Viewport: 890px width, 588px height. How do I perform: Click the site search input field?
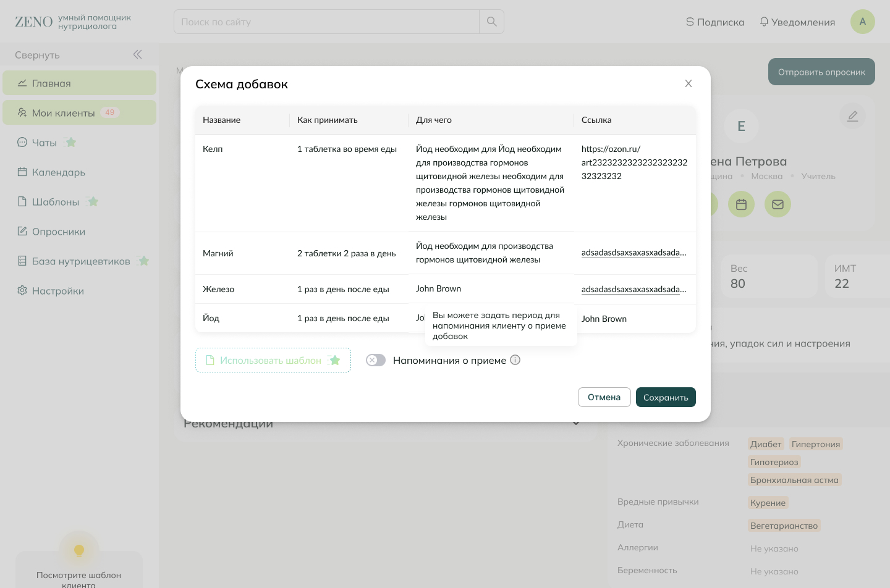[326, 22]
